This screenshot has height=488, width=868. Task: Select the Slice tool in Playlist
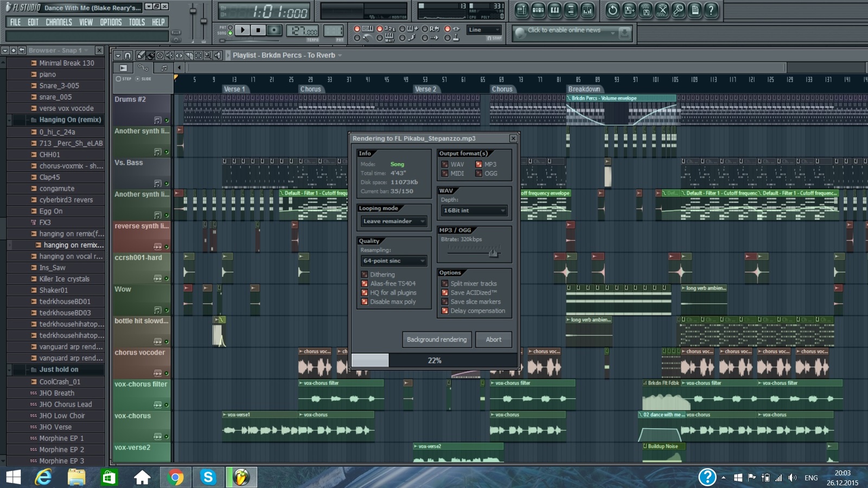188,55
